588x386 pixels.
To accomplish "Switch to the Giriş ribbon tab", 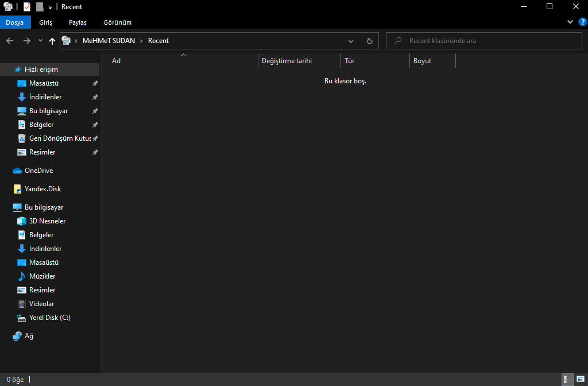I will pyautogui.click(x=45, y=22).
